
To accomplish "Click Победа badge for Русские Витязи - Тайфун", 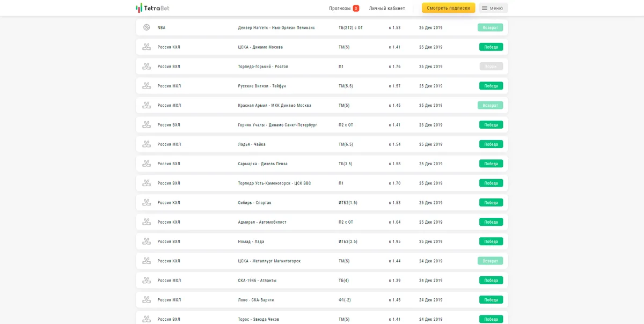I will 491,86.
